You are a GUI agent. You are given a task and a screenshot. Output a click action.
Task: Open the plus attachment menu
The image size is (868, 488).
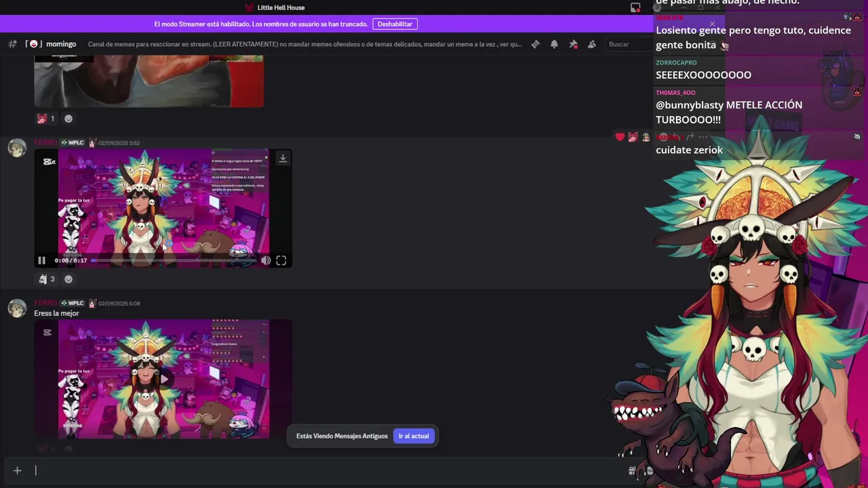point(18,470)
